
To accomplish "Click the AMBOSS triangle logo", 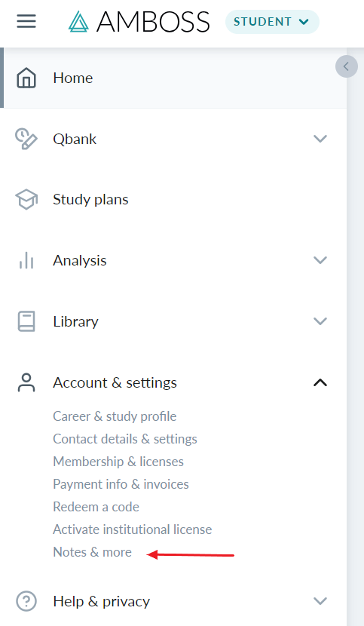I will pyautogui.click(x=78, y=22).
